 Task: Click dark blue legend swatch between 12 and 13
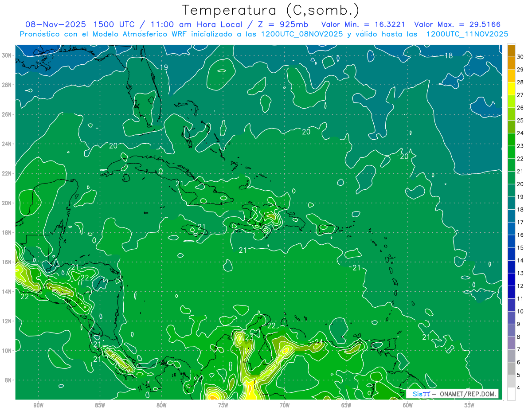click(511, 279)
